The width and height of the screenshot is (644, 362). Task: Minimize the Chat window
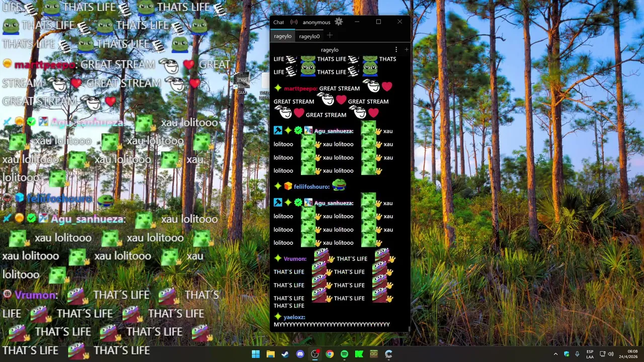[357, 22]
